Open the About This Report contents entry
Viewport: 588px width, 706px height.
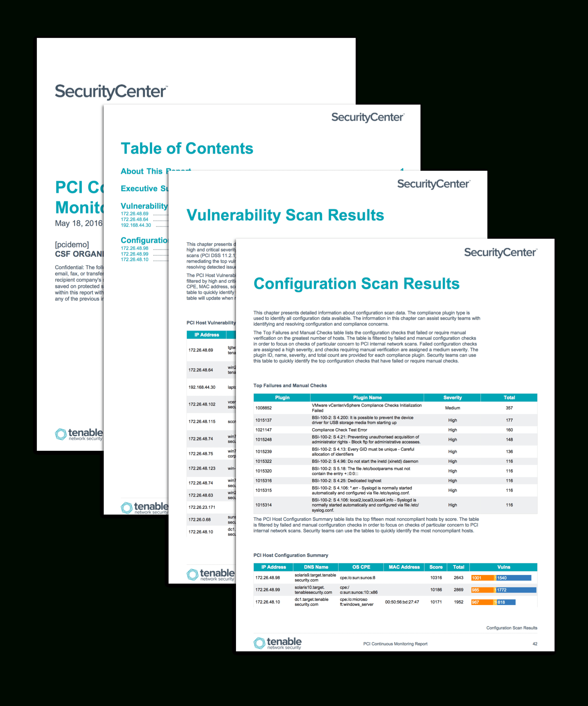(155, 171)
